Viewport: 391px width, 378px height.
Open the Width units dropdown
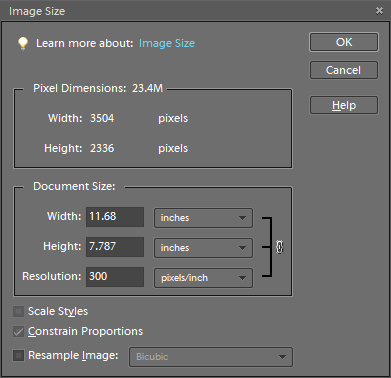coord(203,218)
